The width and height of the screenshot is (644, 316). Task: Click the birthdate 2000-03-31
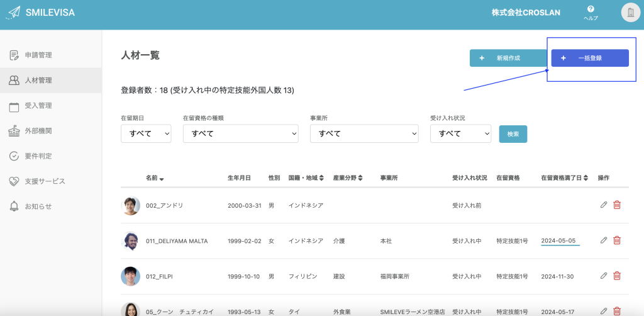(245, 205)
